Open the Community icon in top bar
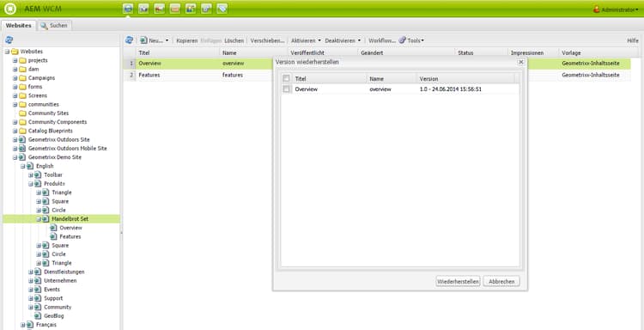This screenshot has width=644, height=330. (159, 9)
